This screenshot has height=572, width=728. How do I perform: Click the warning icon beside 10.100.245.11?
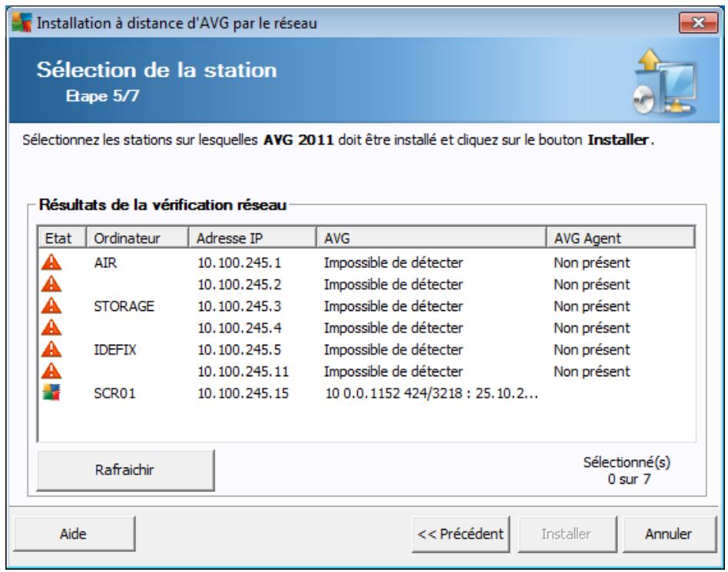pos(51,372)
